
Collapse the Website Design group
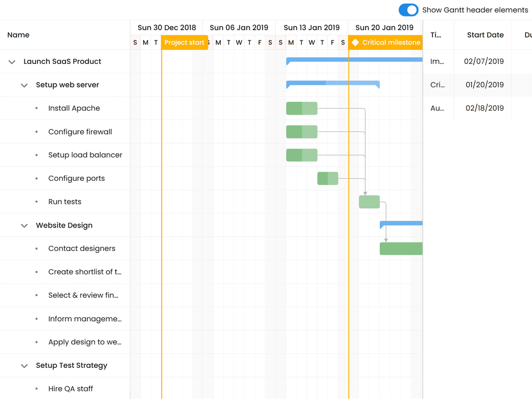24,226
